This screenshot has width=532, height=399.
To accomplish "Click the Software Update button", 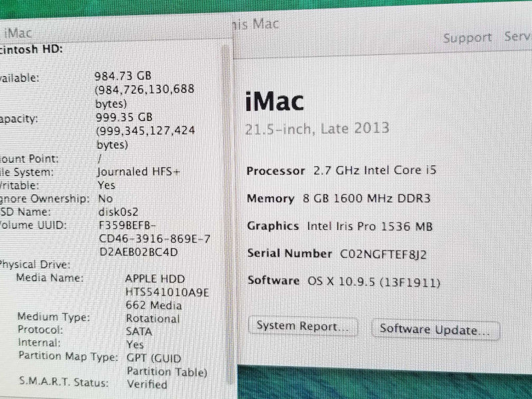I will 436,329.
